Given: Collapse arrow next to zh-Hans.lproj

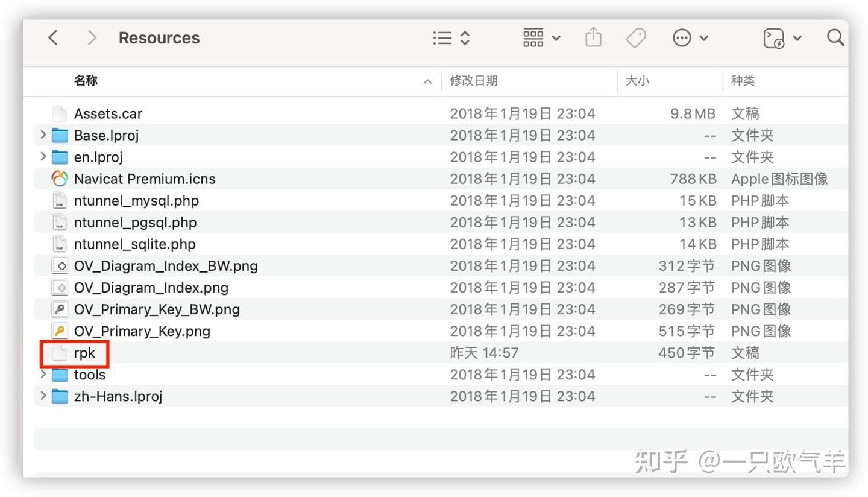Looking at the screenshot, I should [x=42, y=396].
